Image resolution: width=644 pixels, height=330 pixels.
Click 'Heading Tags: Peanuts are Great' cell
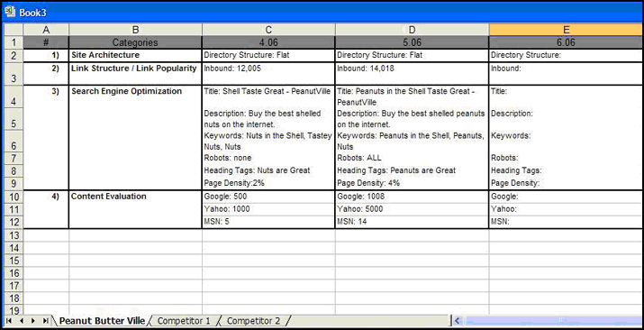[412, 170]
